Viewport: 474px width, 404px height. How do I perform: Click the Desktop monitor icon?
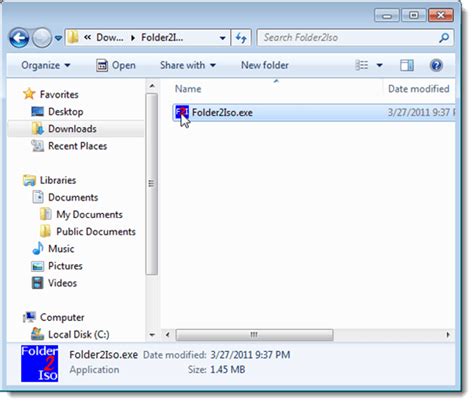click(37, 112)
